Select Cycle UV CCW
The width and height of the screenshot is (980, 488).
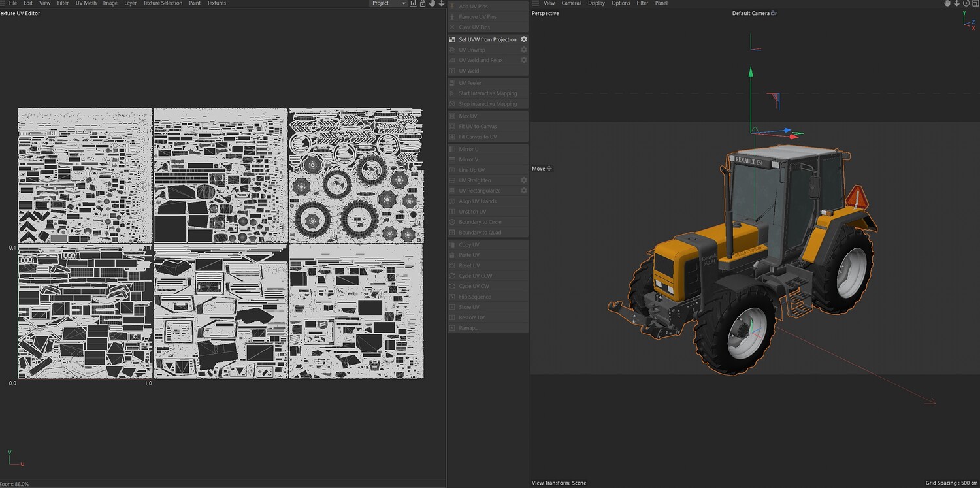[487, 276]
